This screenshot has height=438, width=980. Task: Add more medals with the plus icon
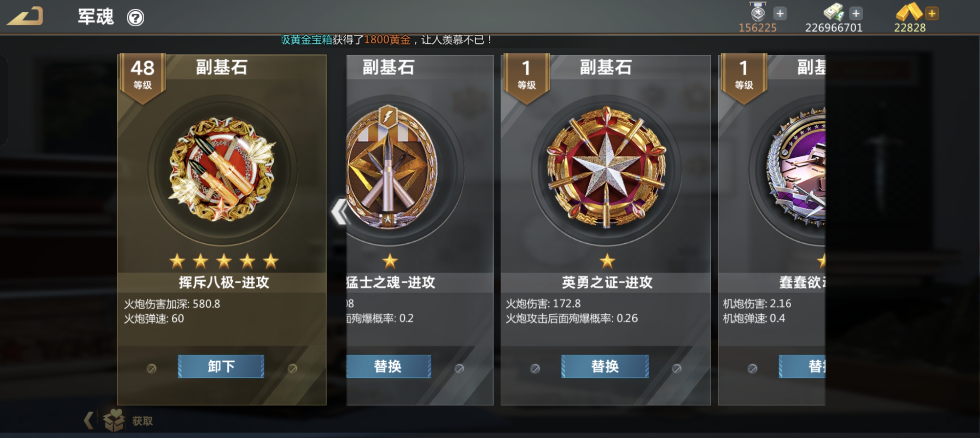point(780,14)
